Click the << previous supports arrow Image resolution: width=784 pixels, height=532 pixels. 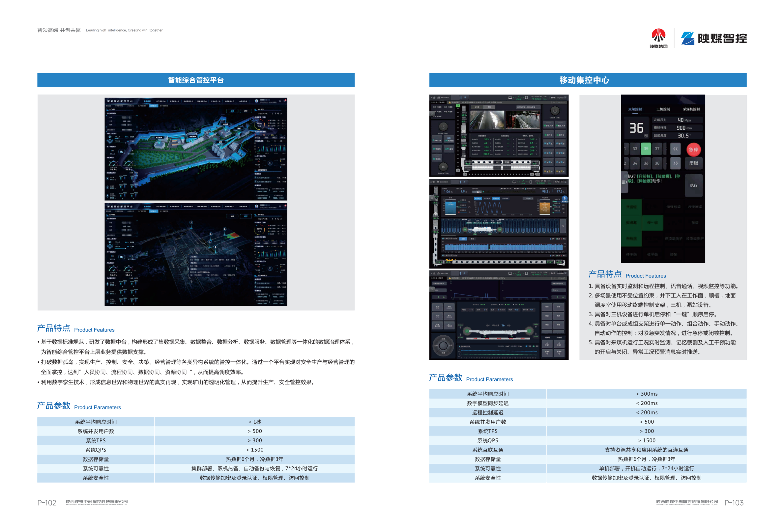coord(675,149)
